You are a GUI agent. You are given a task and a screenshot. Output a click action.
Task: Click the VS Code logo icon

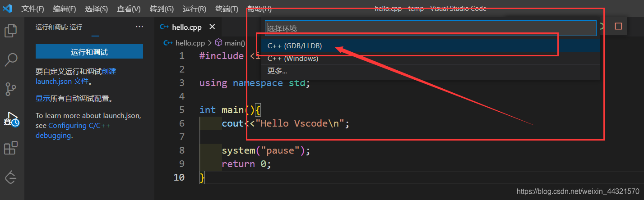7,9
